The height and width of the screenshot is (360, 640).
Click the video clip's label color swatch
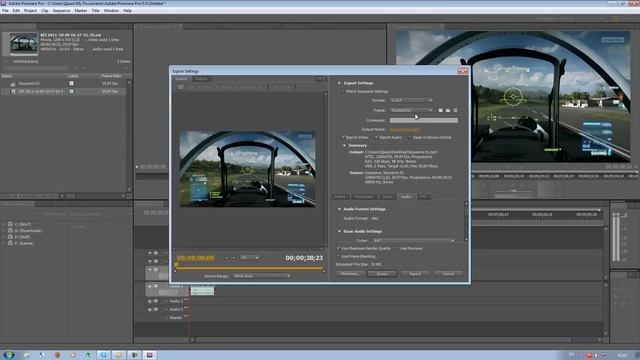coord(71,91)
